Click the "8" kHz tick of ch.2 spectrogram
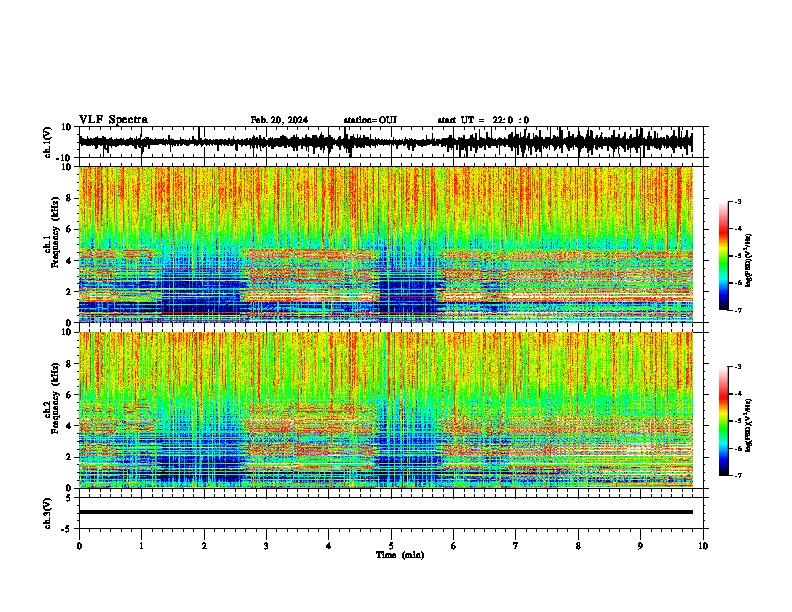 69,364
